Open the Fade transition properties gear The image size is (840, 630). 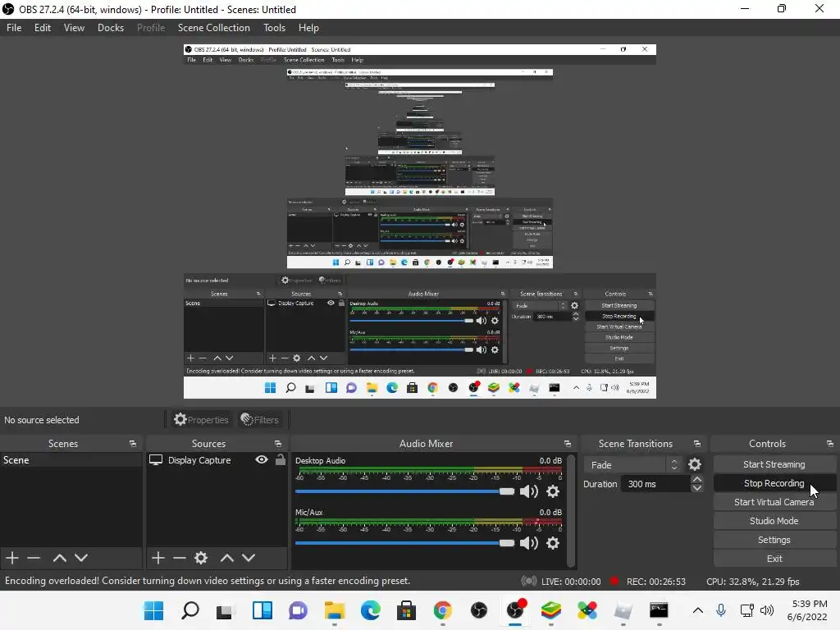pos(695,464)
